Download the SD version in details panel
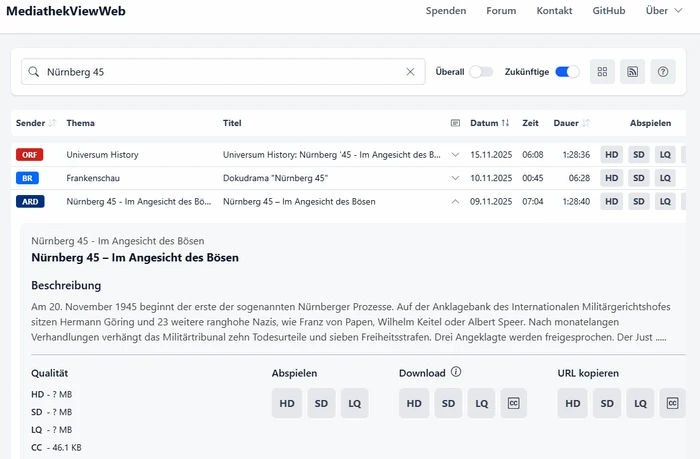 point(449,403)
